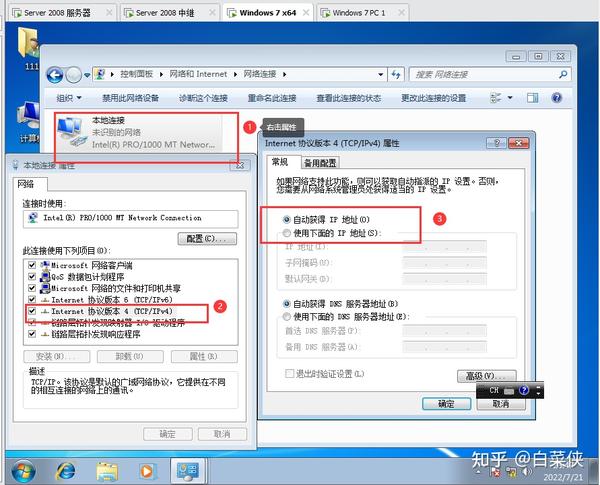The image size is (600, 485).
Task: Click the 子网掩码(U) input field
Action: (x=444, y=263)
